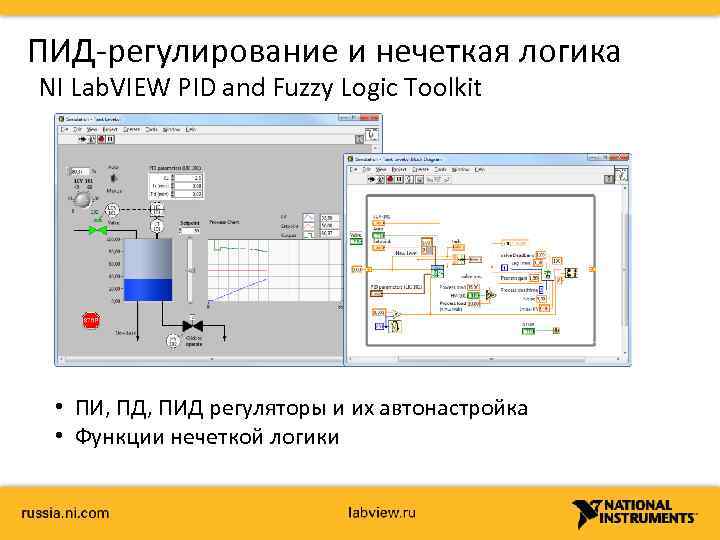Viewport: 720px width, 540px height.
Task: Open Operate menu in front panel window
Action: pos(131,129)
